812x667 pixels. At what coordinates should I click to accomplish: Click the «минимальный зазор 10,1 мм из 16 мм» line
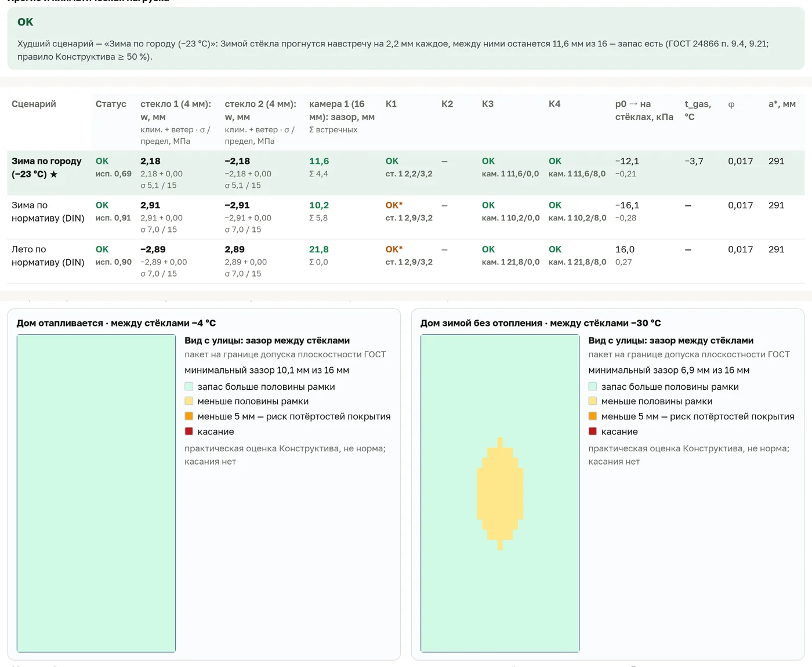click(267, 370)
